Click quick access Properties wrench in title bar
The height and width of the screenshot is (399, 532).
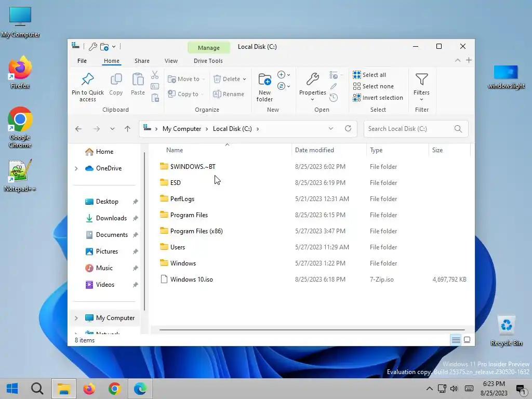(92, 46)
